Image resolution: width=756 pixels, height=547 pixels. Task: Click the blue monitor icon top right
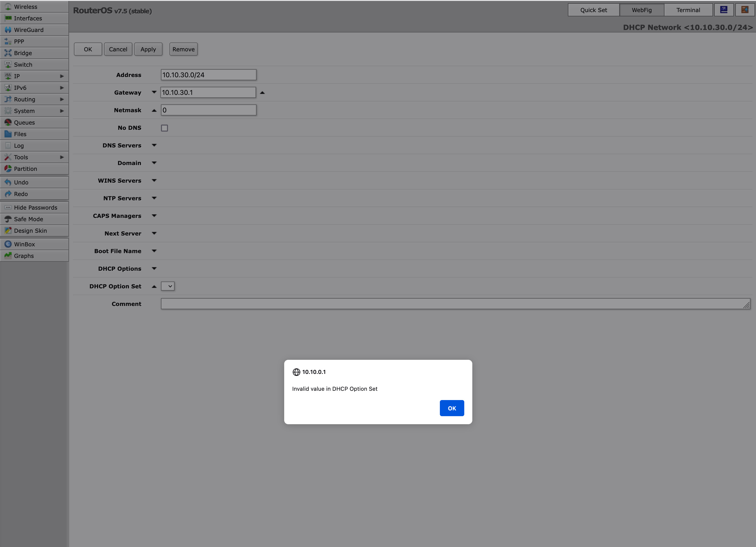[x=724, y=10]
